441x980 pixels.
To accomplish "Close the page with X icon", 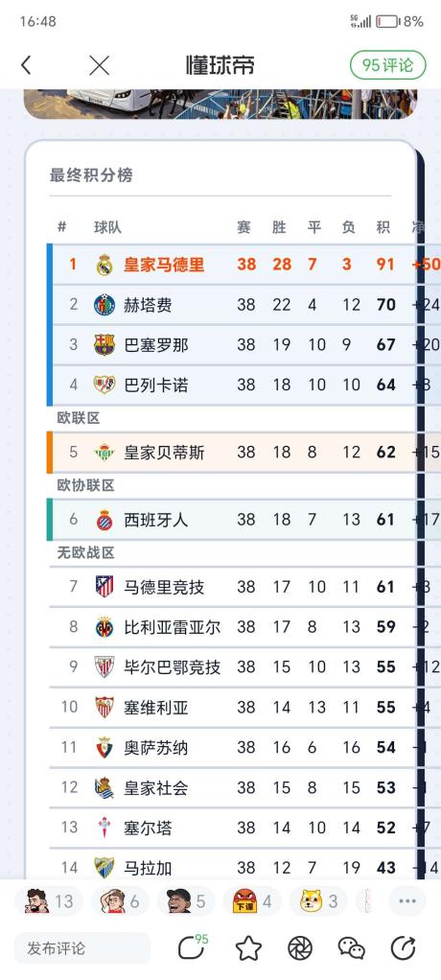I will click(x=100, y=65).
